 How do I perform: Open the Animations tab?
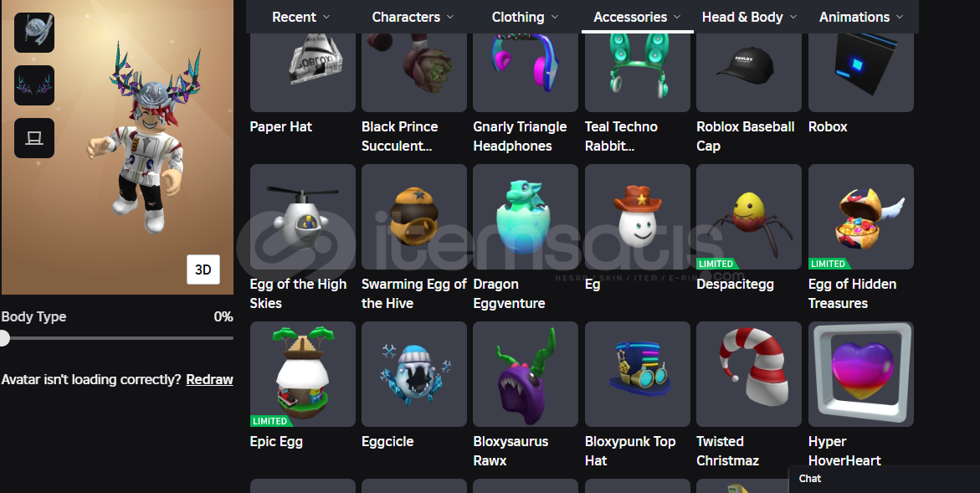point(860,17)
